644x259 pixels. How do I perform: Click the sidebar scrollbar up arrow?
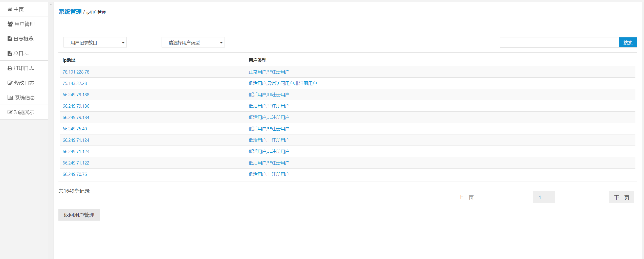click(x=51, y=5)
